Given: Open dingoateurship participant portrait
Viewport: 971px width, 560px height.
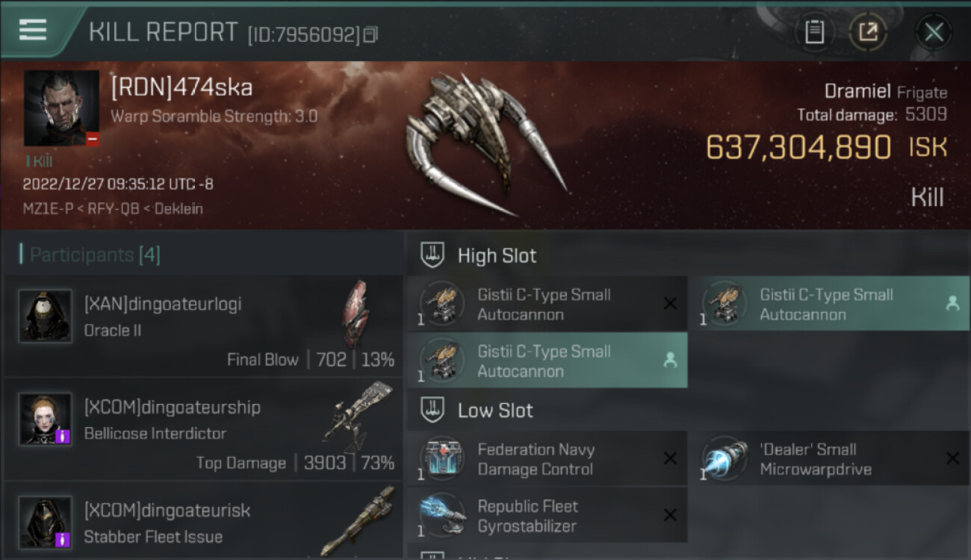Looking at the screenshot, I should [x=46, y=420].
